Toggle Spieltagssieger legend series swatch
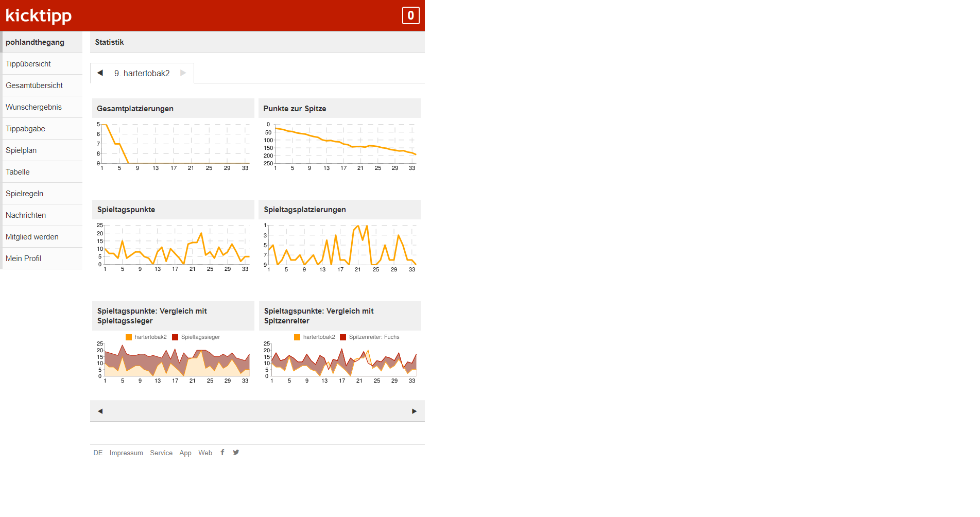The height and width of the screenshot is (517, 980). (x=175, y=337)
